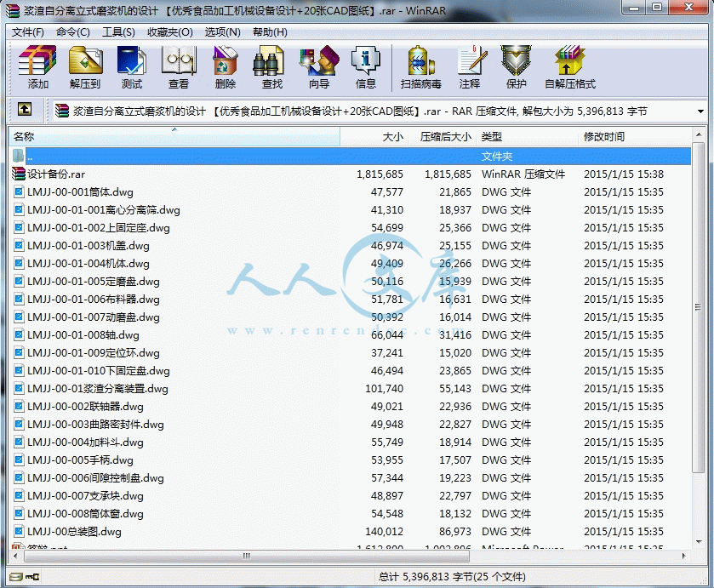Click the parent folder '..' icon
Screen dimensions: 714x588
coord(18,157)
